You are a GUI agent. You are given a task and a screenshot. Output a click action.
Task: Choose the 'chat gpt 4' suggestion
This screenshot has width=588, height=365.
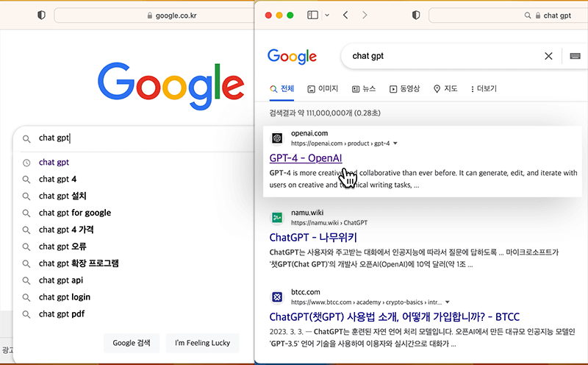[x=57, y=179]
